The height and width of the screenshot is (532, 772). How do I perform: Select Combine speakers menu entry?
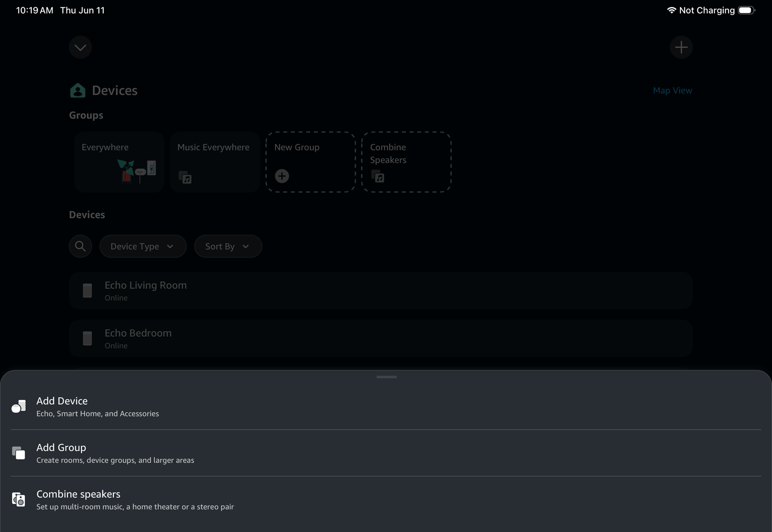(x=386, y=500)
